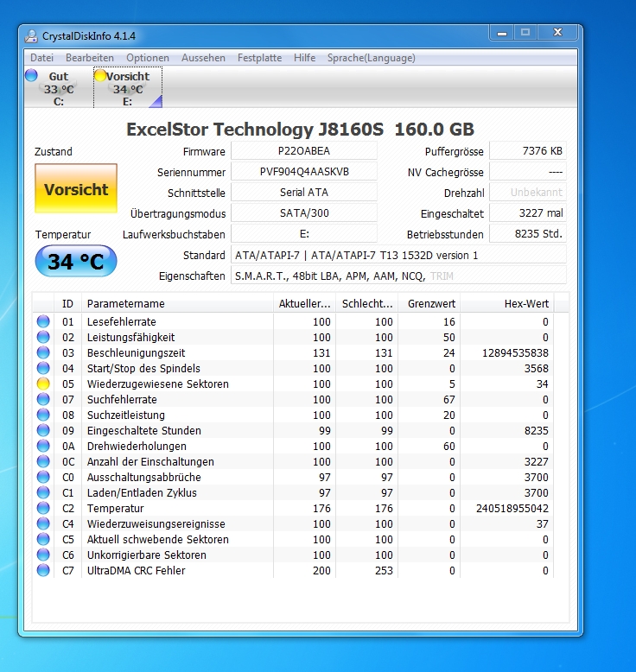
Task: Click status orb for Ausschaltungsabbrüche row
Action: (43, 477)
